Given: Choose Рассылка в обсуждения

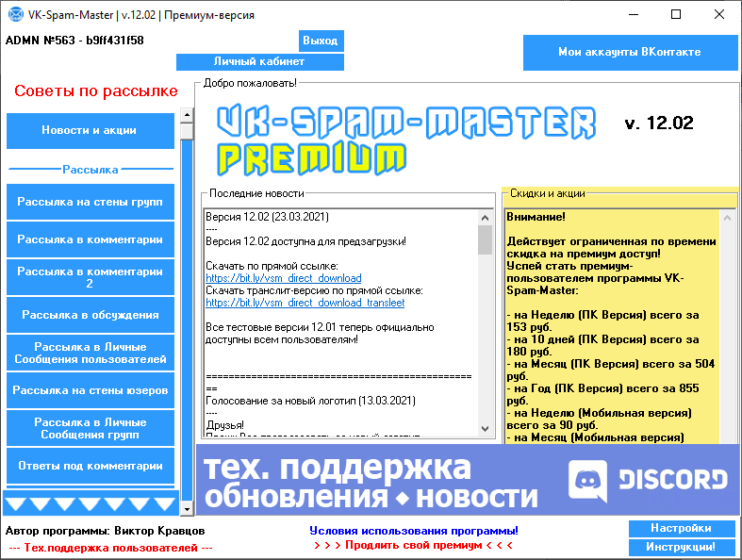Looking at the screenshot, I should click(x=91, y=315).
